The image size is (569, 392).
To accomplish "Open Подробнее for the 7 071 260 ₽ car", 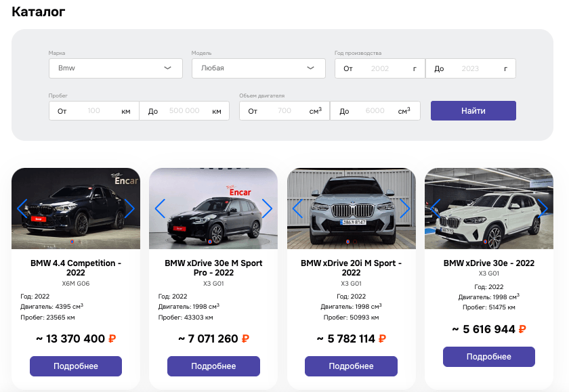I will [213, 366].
